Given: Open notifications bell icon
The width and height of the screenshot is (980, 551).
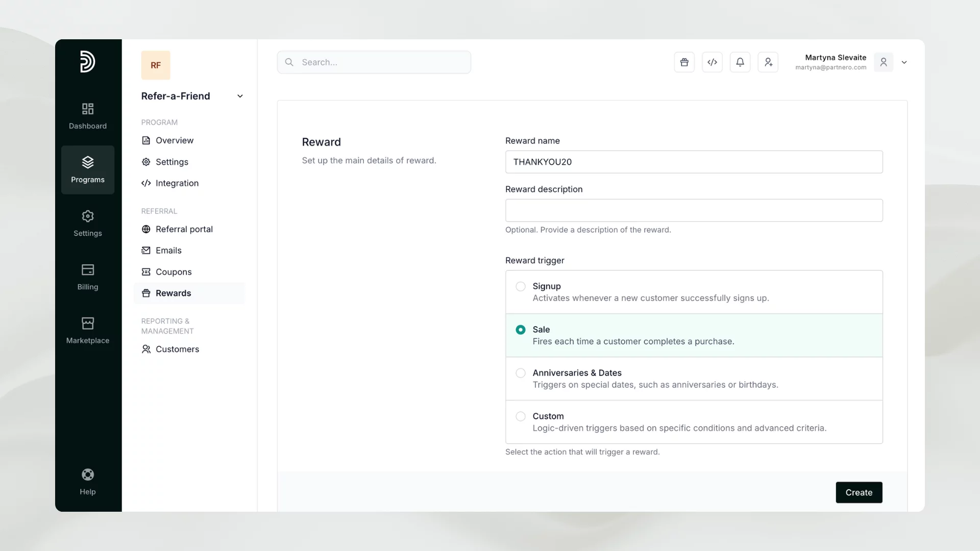Looking at the screenshot, I should click(x=740, y=62).
